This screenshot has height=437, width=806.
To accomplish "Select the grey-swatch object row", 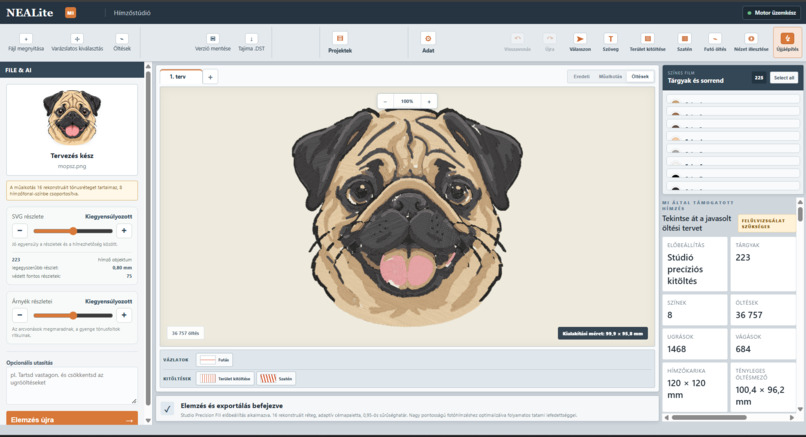I will coord(733,149).
